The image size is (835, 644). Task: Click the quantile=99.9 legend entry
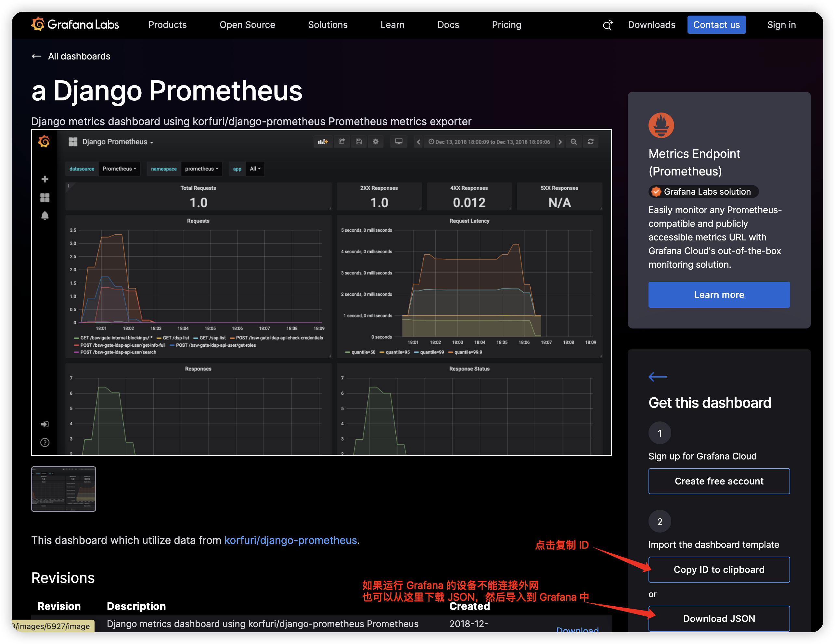[465, 352]
